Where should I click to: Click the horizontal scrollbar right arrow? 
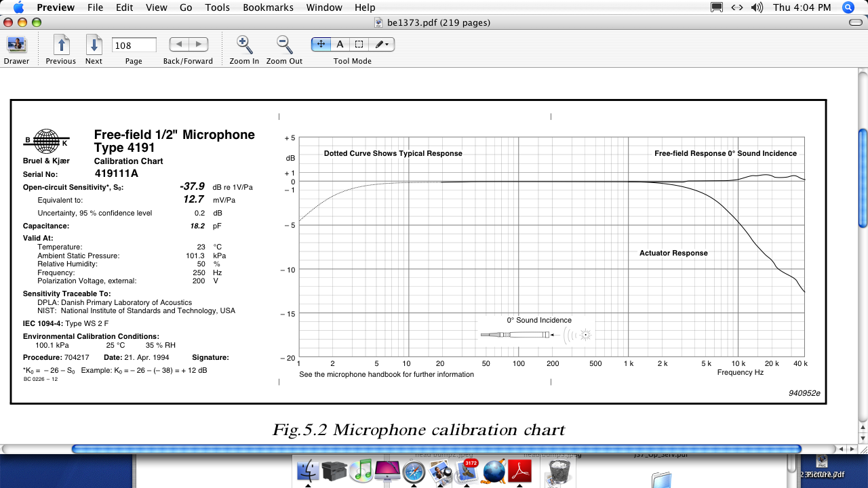coord(852,449)
